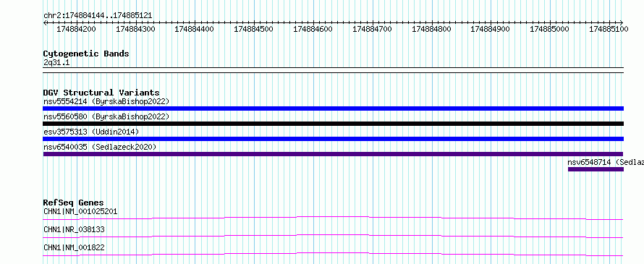Click ruler position 174884400
Image resolution: width=644 pixels, height=264 pixels.
(194, 30)
